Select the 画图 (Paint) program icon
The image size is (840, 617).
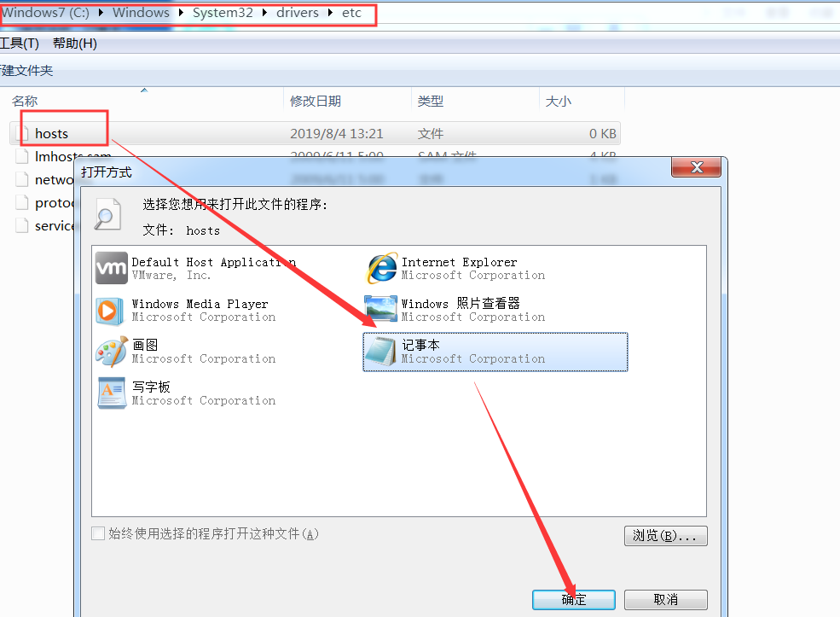112,352
